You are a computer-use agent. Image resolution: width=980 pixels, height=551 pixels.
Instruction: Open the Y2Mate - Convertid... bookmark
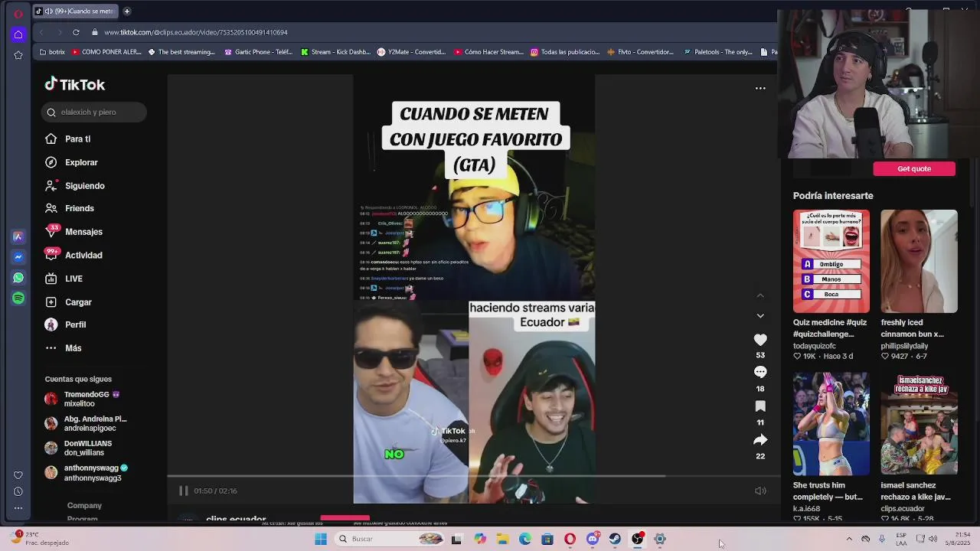tap(412, 52)
